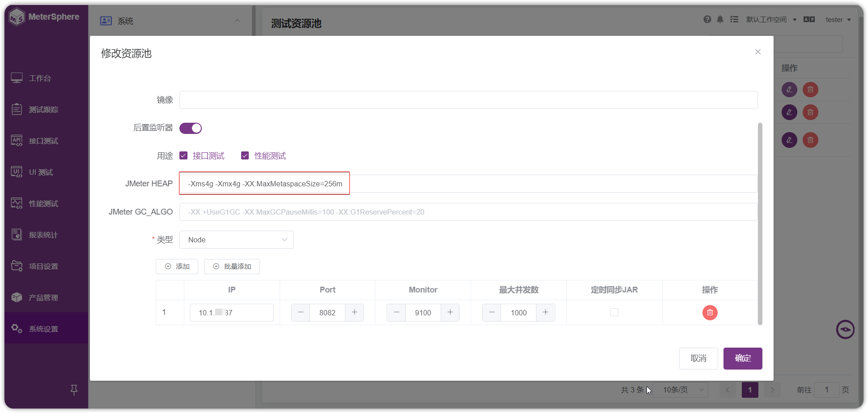Click the 添加 button

[177, 267]
